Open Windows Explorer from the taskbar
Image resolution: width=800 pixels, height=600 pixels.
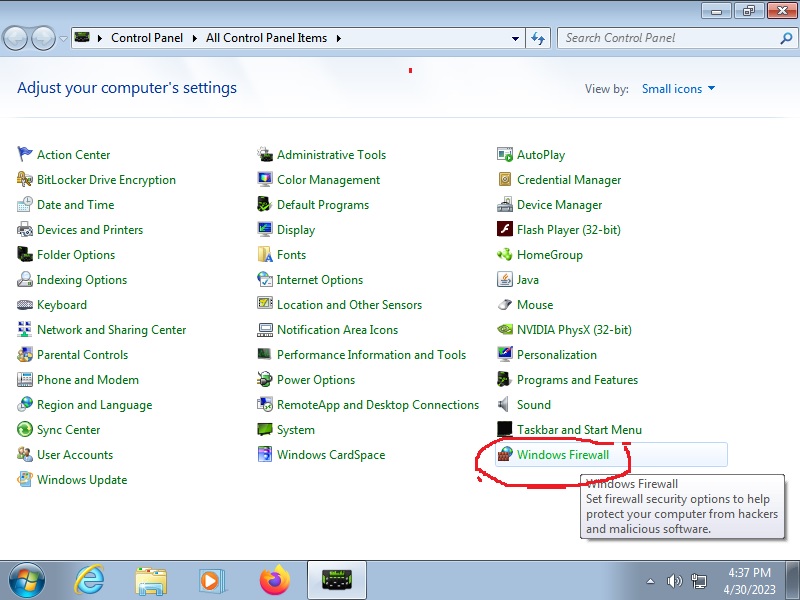(x=151, y=582)
